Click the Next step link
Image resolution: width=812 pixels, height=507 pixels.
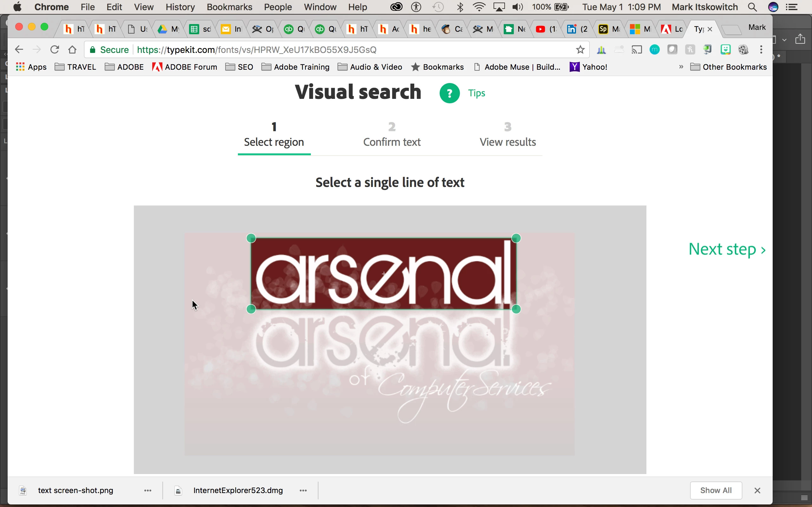(x=727, y=249)
